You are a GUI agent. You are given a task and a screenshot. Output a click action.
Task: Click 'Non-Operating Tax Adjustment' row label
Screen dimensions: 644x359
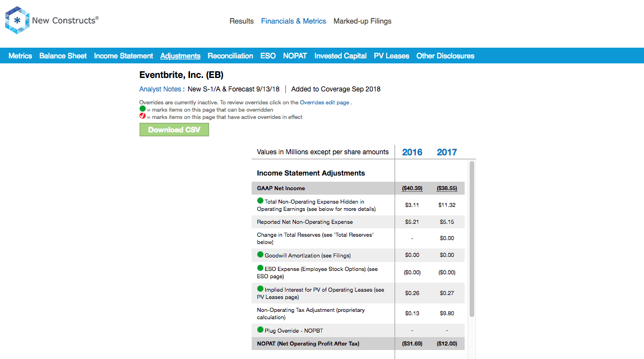pos(311,314)
